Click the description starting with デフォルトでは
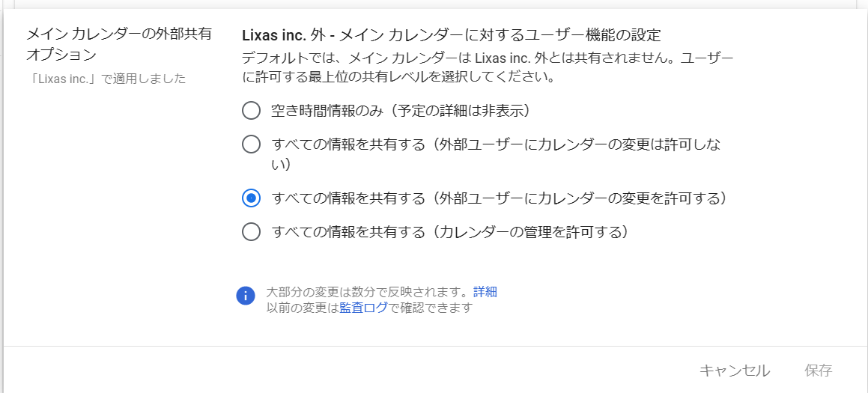Screen dimensions: 868x393 pyautogui.click(x=488, y=67)
